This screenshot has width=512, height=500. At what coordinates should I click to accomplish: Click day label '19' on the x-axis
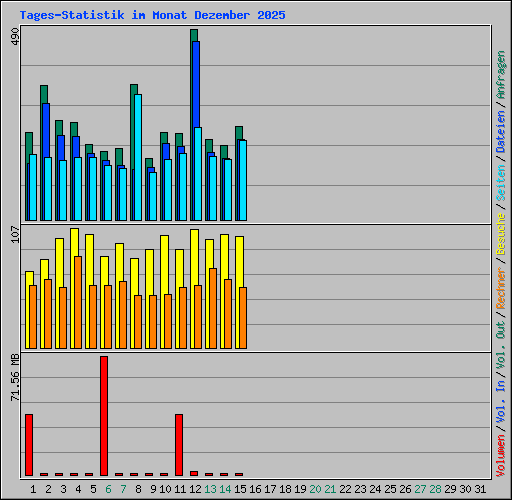click(300, 489)
